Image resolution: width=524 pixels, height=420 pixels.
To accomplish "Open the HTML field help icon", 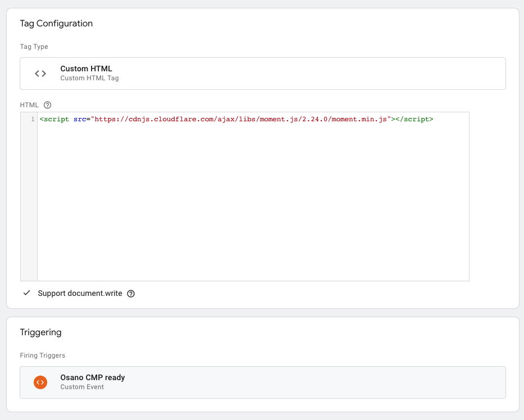I will [47, 105].
